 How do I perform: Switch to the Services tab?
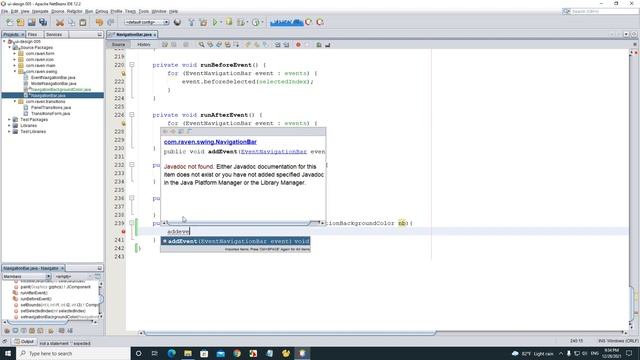[54, 35]
